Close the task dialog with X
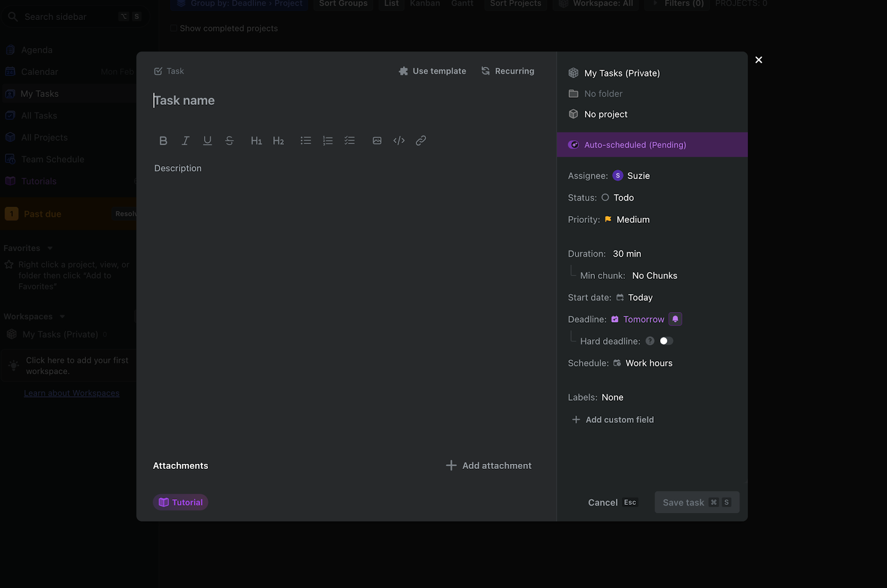887x588 pixels. pyautogui.click(x=759, y=60)
